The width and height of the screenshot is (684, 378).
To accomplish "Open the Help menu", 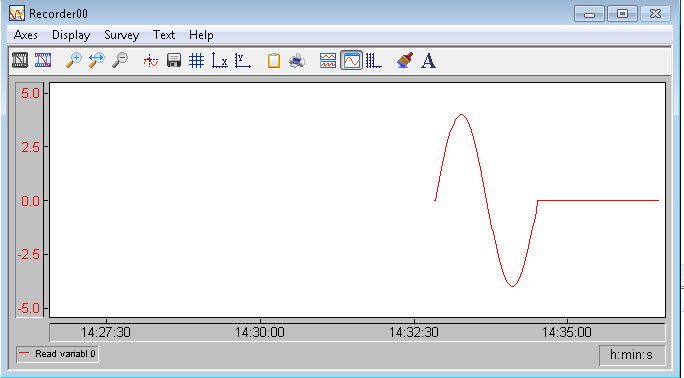I will (x=201, y=35).
